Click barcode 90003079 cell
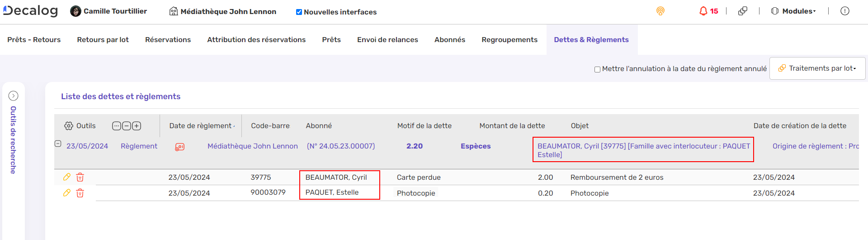Image resolution: width=868 pixels, height=240 pixels. coord(268,192)
